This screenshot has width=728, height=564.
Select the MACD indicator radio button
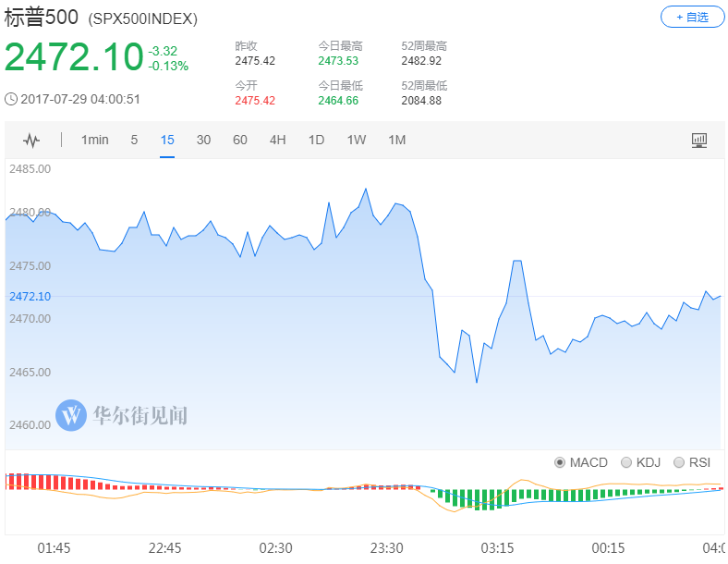point(560,462)
